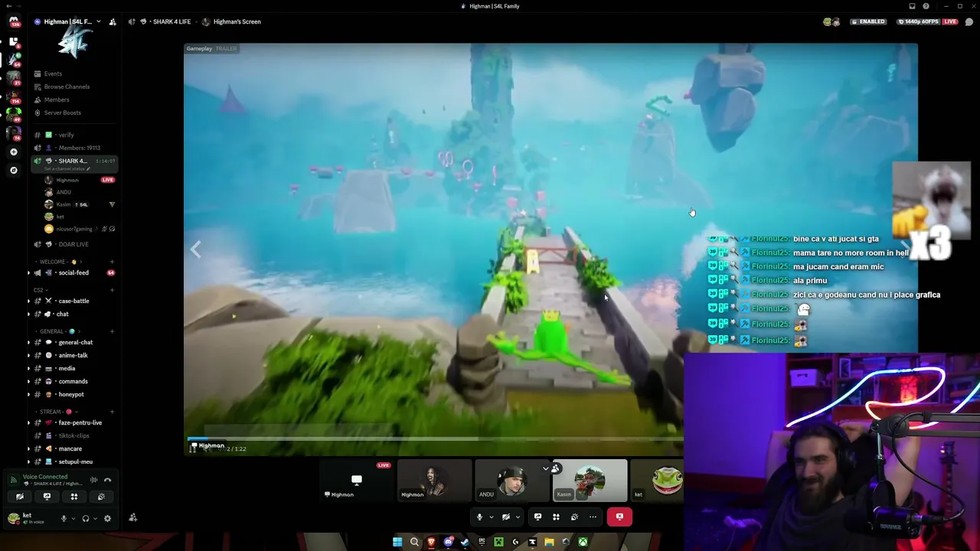Open Server Boosts
The image size is (980, 551).
[74, 112]
